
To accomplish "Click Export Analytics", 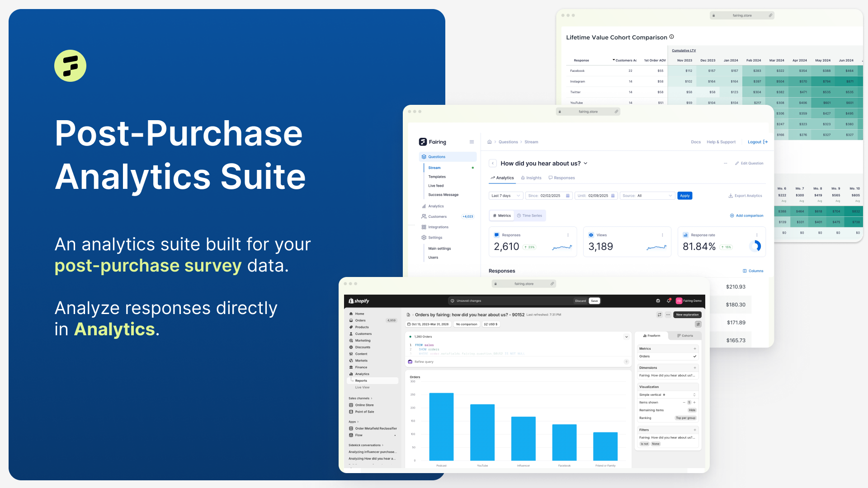I will point(745,196).
